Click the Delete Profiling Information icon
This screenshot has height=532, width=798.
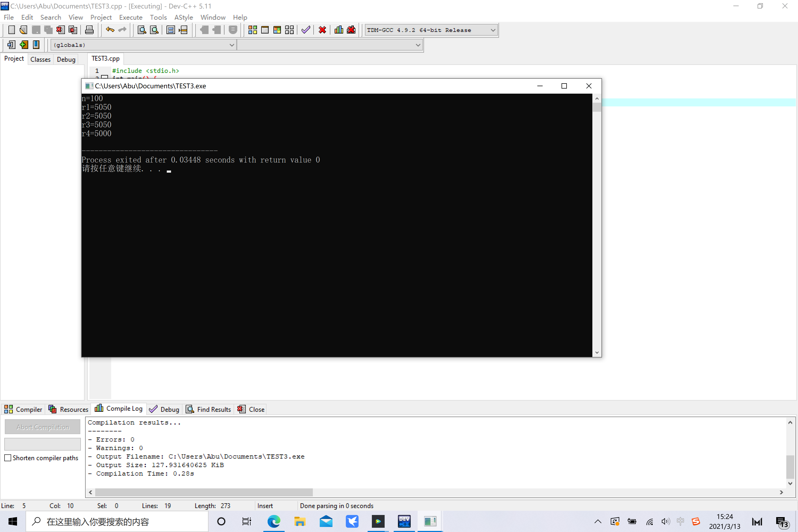click(x=351, y=30)
